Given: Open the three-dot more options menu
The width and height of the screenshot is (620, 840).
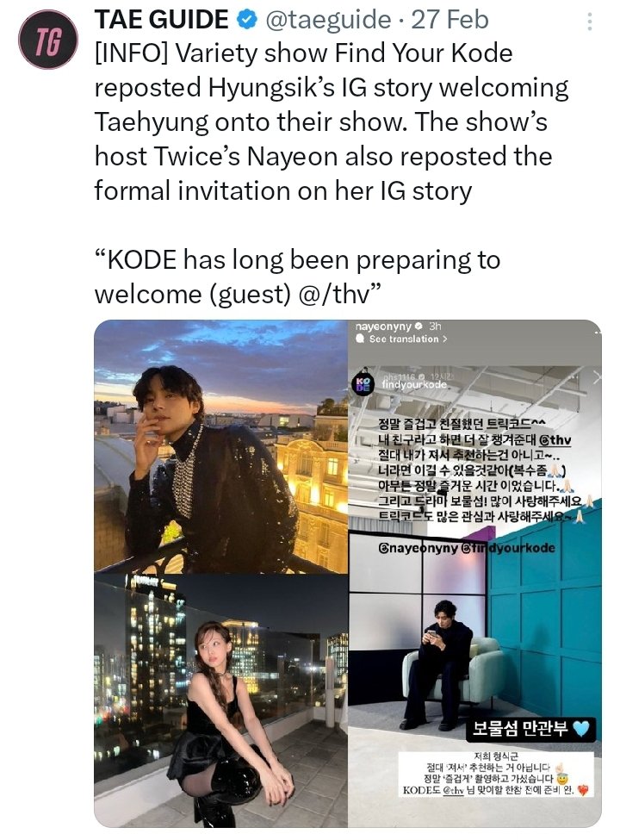Looking at the screenshot, I should coord(590,21).
